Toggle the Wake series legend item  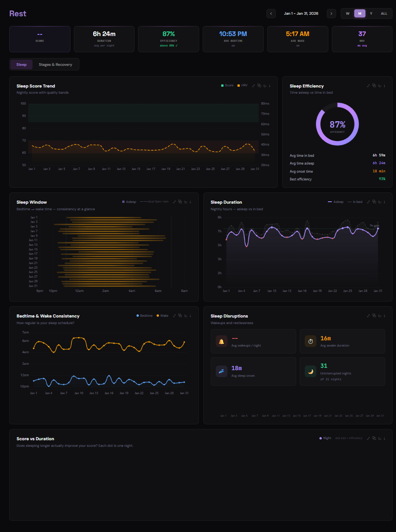tap(162, 316)
